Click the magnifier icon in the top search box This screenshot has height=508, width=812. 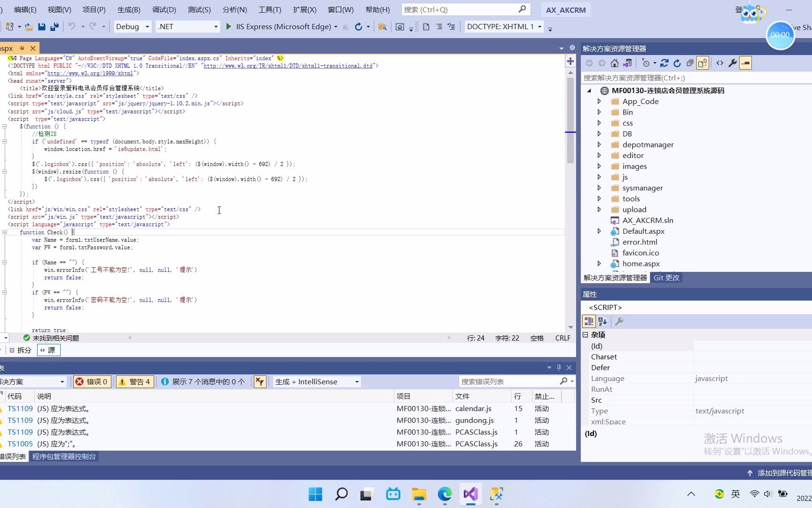[522, 9]
